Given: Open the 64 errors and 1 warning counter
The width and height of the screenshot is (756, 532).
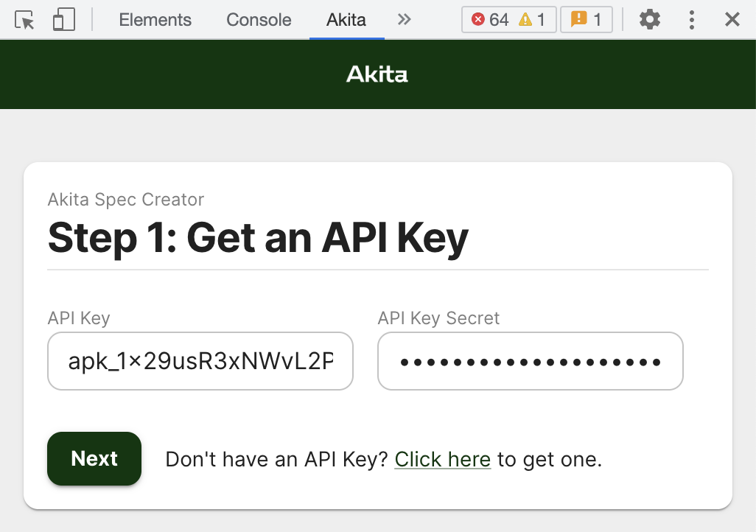Looking at the screenshot, I should coord(508,20).
